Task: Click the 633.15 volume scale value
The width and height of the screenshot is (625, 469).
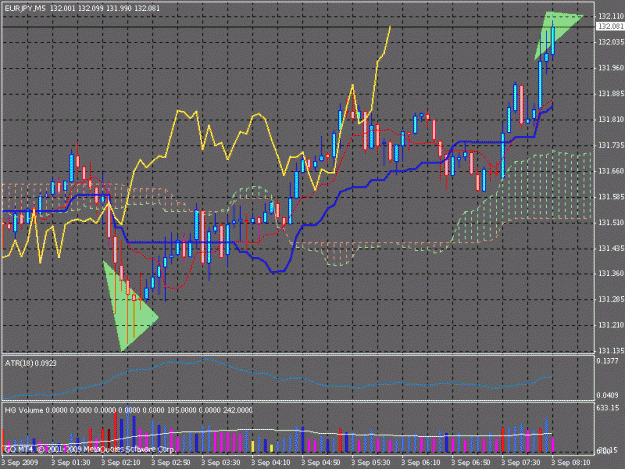Action: pyautogui.click(x=607, y=408)
